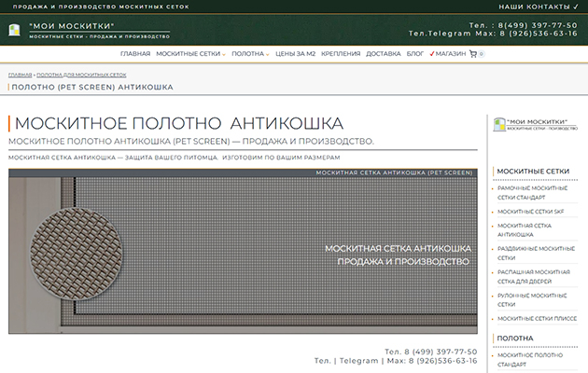Click the cart item count badge
Viewport: 588px width, 373px height.
[481, 54]
